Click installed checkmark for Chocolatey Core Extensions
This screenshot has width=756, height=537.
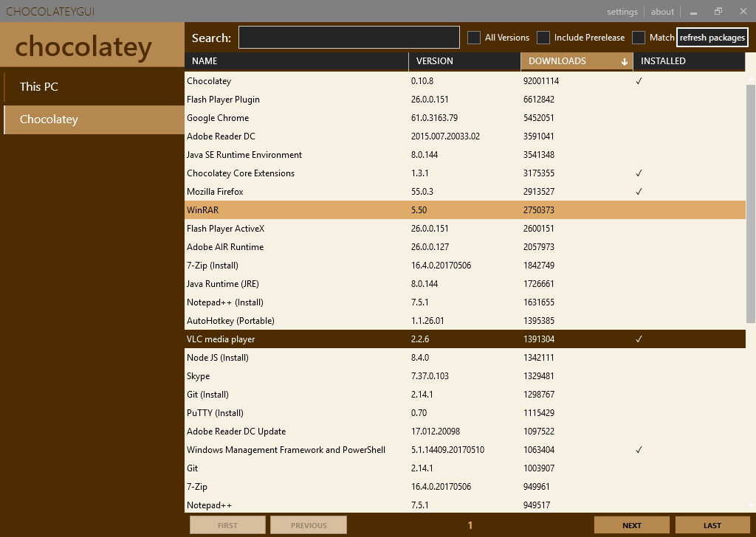tap(639, 173)
